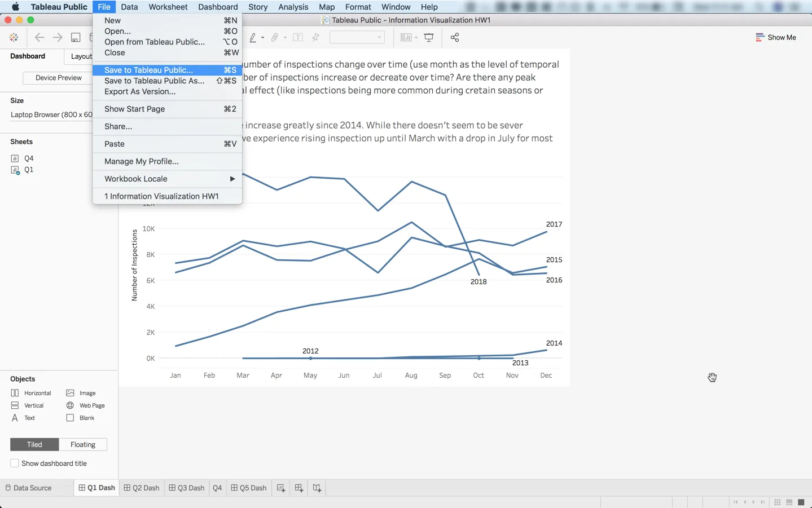This screenshot has height=508, width=812.
Task: Click the highlighter pen toolbar icon
Action: tap(253, 37)
